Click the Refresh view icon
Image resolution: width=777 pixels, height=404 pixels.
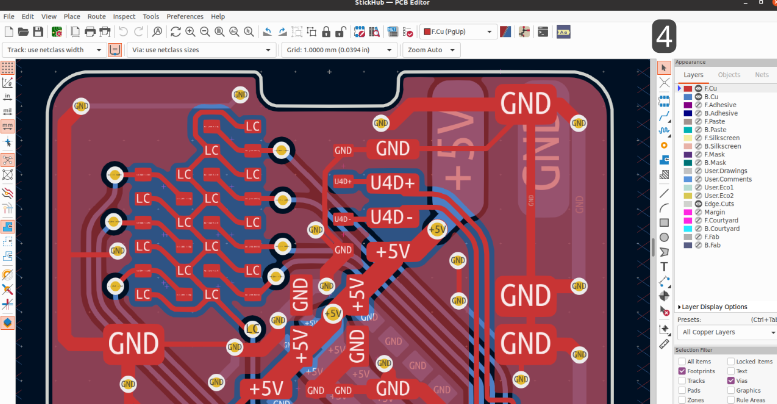(x=175, y=32)
